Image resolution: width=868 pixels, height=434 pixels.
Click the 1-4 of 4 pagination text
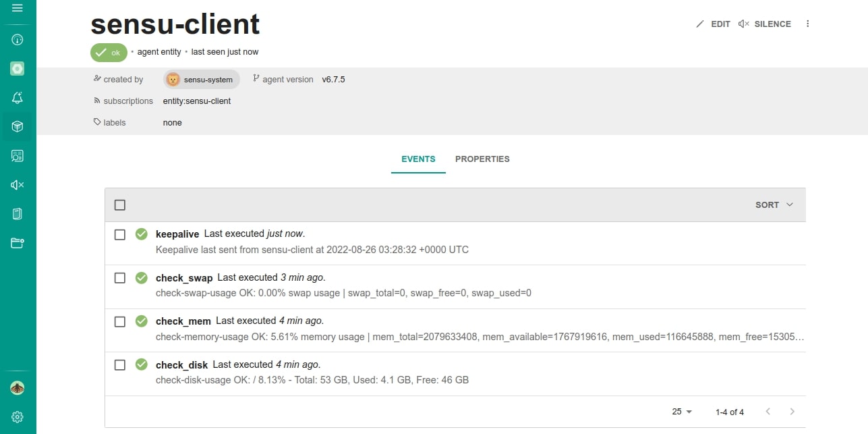point(730,412)
